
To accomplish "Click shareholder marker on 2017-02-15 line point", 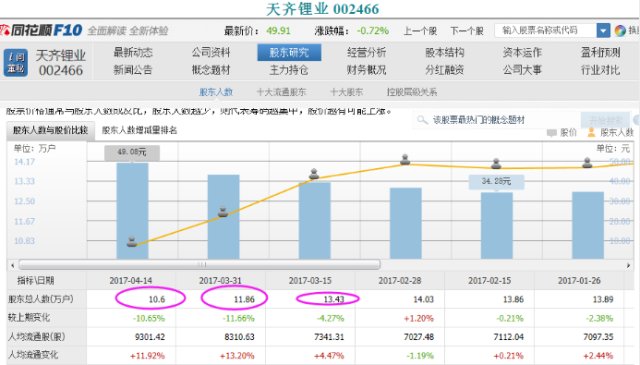I will tap(496, 164).
